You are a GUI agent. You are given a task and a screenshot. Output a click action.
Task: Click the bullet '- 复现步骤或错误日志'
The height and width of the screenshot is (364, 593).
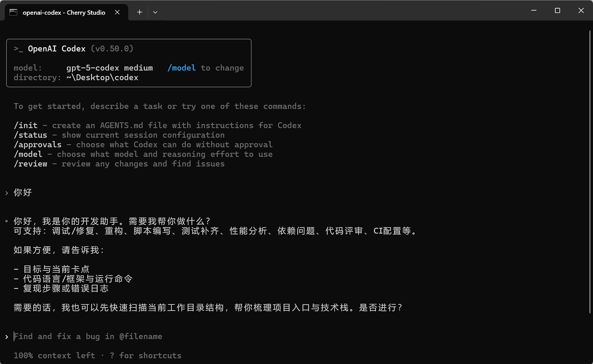point(61,288)
